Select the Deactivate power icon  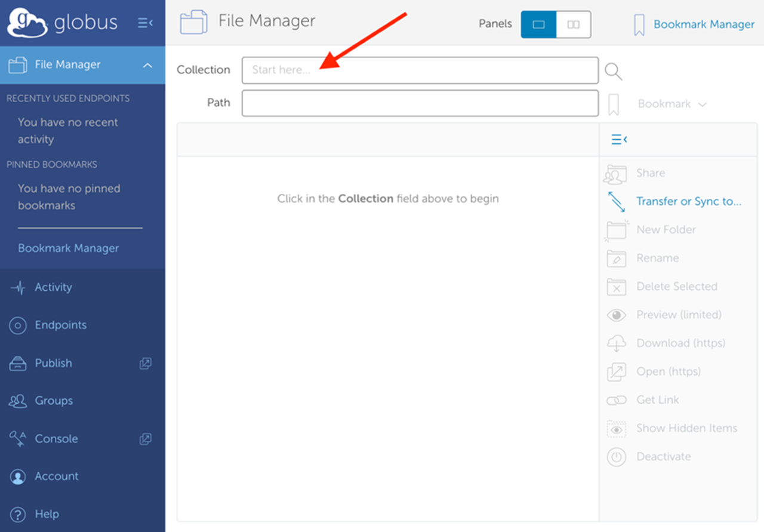point(616,456)
